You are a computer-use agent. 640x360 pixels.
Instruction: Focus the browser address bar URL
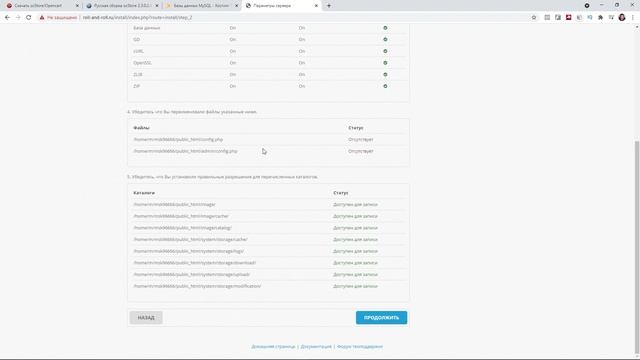click(137, 18)
